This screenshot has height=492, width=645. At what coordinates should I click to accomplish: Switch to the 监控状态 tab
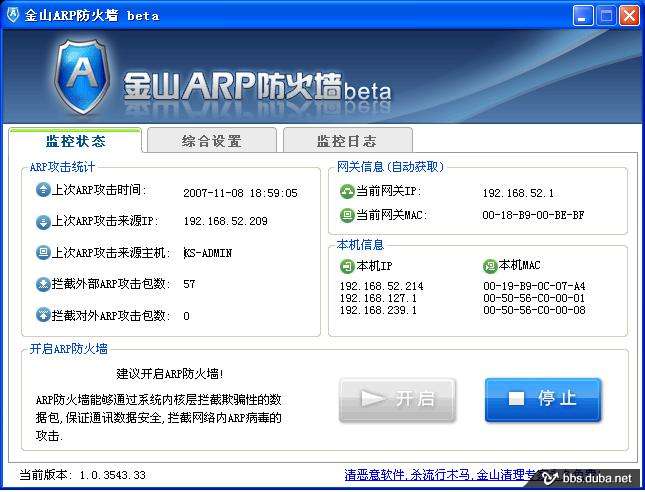(75, 141)
